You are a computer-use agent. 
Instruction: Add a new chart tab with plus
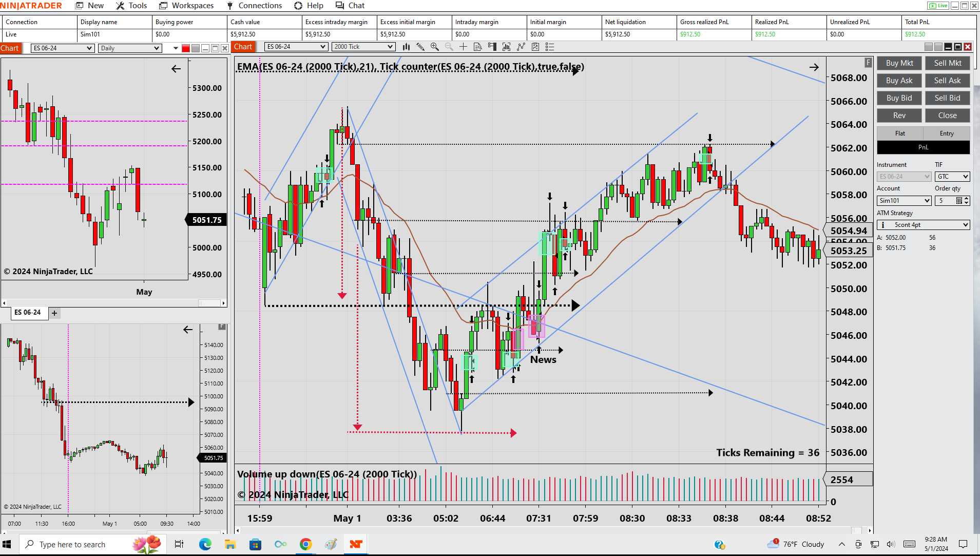54,313
